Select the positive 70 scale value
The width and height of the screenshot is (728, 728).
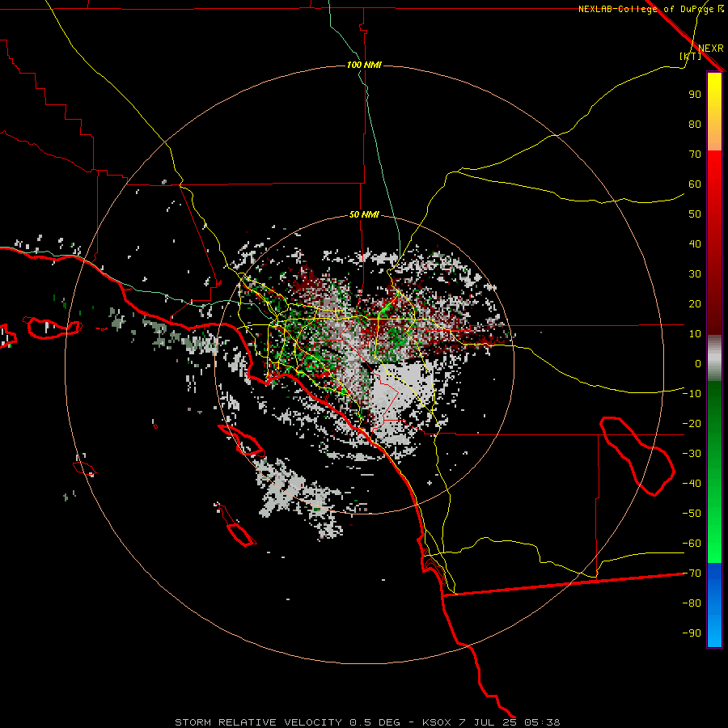[695, 154]
